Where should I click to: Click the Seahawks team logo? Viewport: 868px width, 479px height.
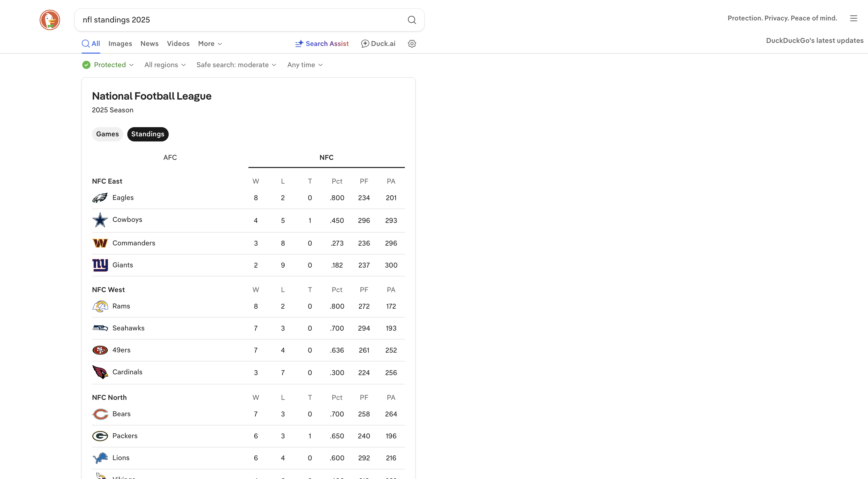click(100, 328)
